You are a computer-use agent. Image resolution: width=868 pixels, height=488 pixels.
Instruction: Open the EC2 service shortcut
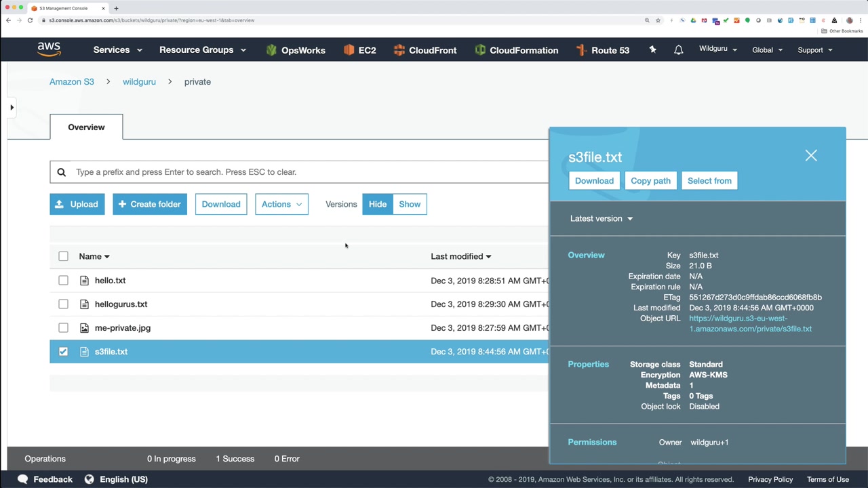click(x=359, y=50)
